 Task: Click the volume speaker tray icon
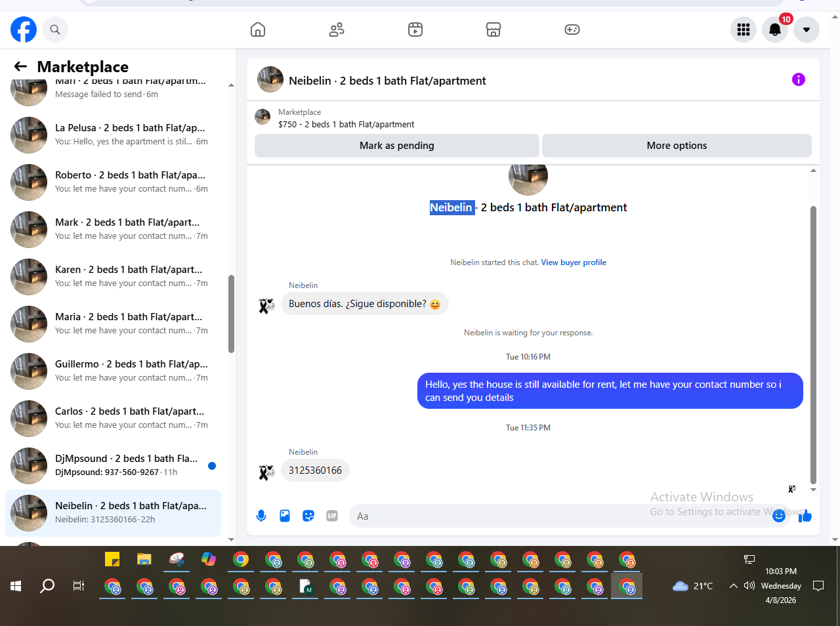tap(749, 585)
